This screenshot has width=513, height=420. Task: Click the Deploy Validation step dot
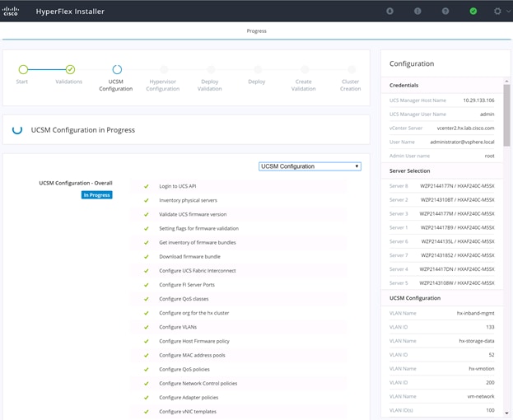tap(211, 69)
